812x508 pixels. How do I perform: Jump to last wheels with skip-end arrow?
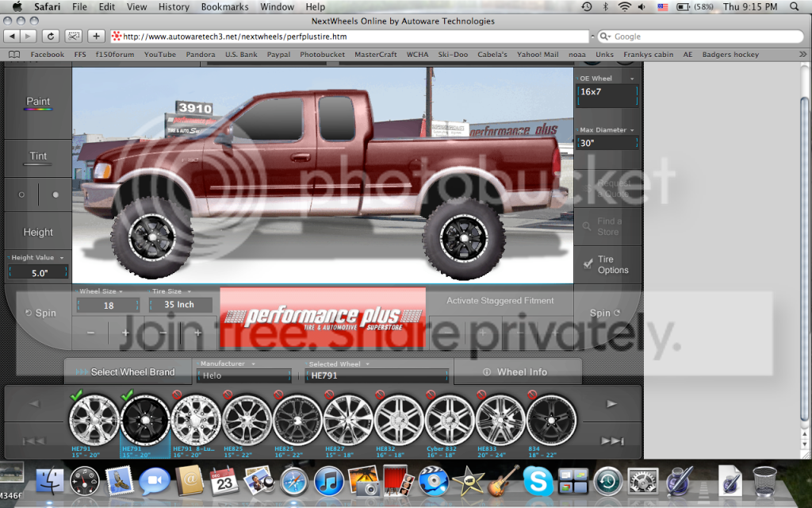611,441
